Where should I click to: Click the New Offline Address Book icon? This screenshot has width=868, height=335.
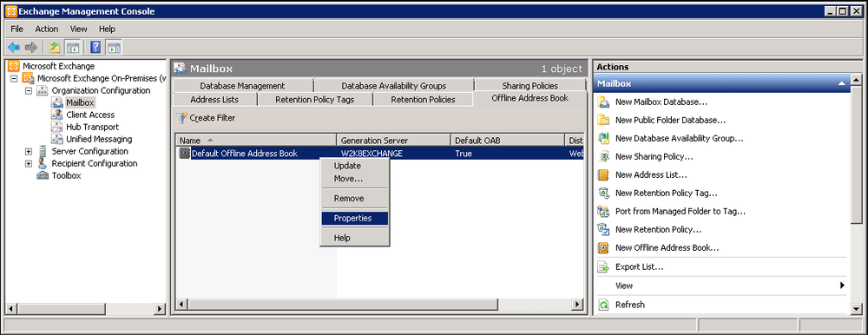(x=604, y=248)
